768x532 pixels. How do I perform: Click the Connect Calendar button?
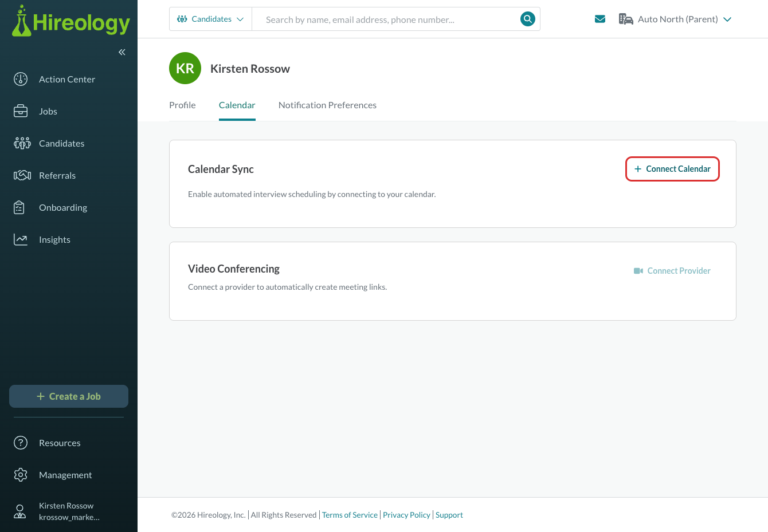(672, 169)
